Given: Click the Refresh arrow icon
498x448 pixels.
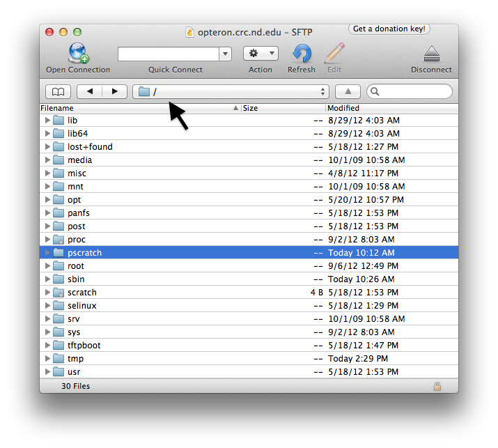Looking at the screenshot, I should (302, 54).
